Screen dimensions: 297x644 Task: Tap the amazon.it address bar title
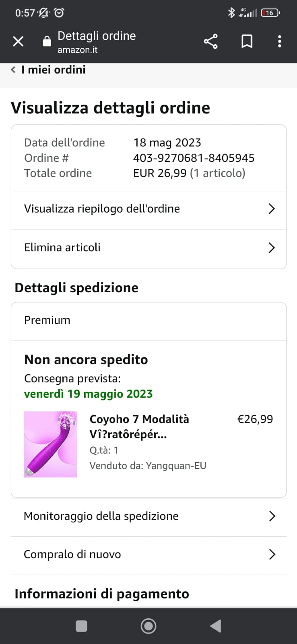(x=97, y=42)
